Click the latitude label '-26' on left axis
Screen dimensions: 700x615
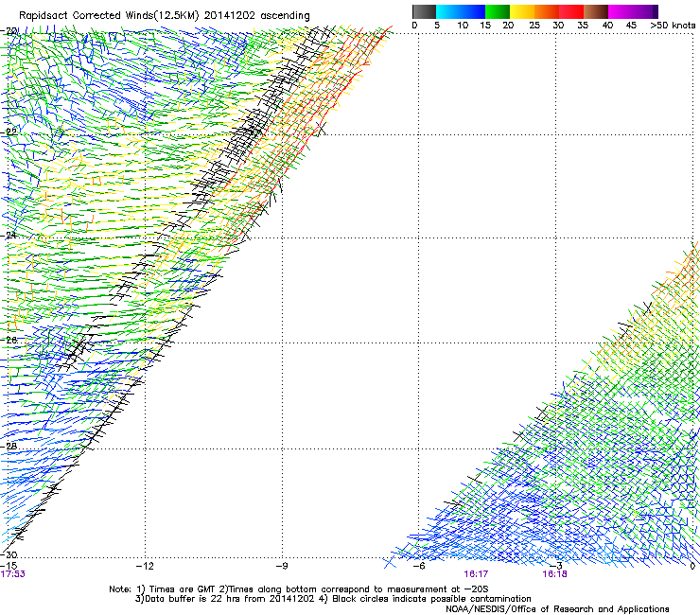pyautogui.click(x=9, y=340)
